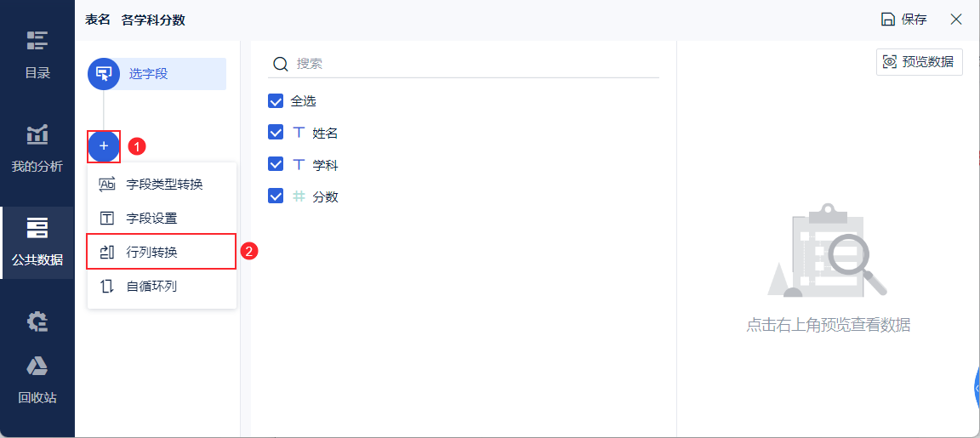Choose 字段类型转换 from the menu
Image resolution: width=980 pixels, height=438 pixels.
[163, 184]
